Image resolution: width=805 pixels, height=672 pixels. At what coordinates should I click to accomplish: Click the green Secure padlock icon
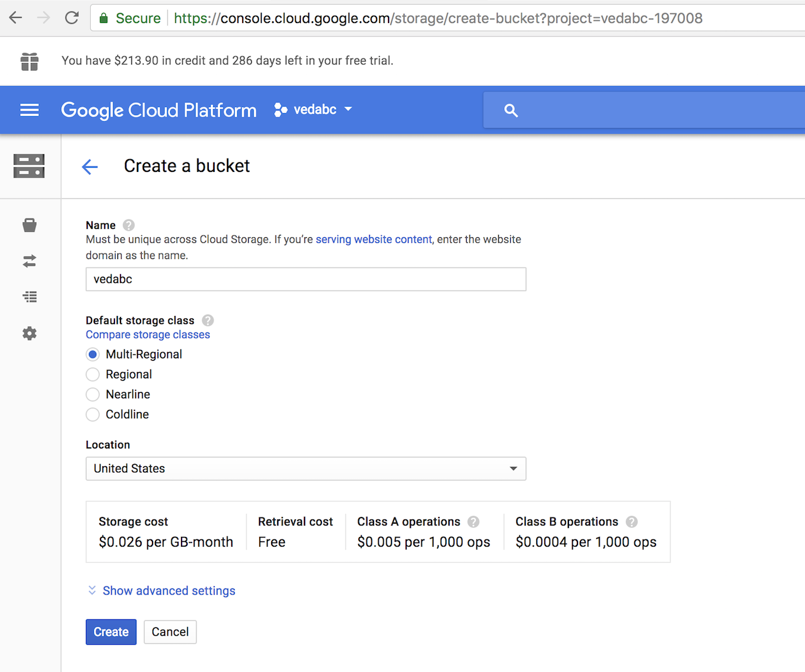point(103,18)
